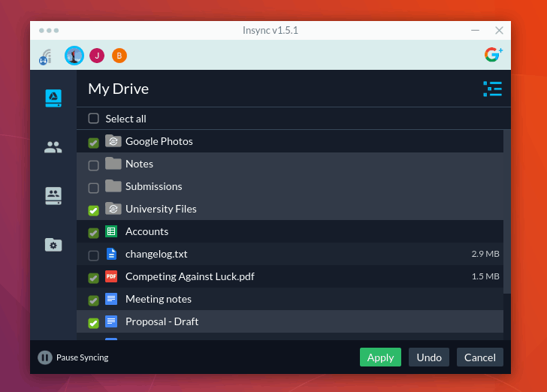Select the Meeting notes name
547x392 pixels.
pyautogui.click(x=159, y=299)
